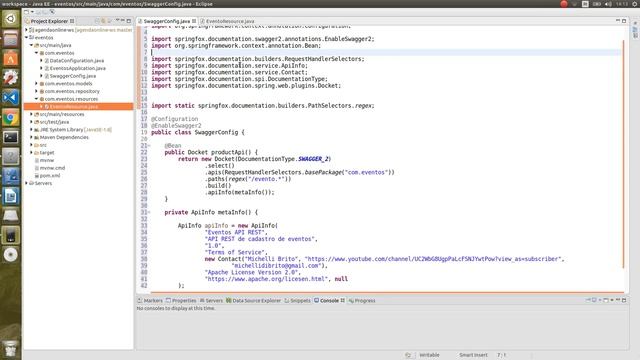
Task: Click the Servers folder icon in explorer
Action: coord(31,183)
